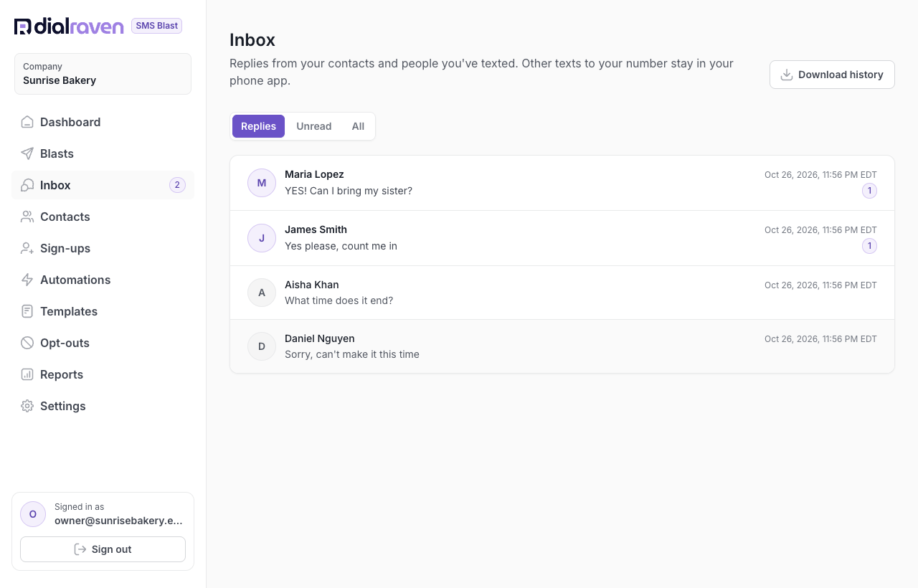The image size is (918, 588).
Task: Click the dialraven logo
Action: click(x=69, y=27)
